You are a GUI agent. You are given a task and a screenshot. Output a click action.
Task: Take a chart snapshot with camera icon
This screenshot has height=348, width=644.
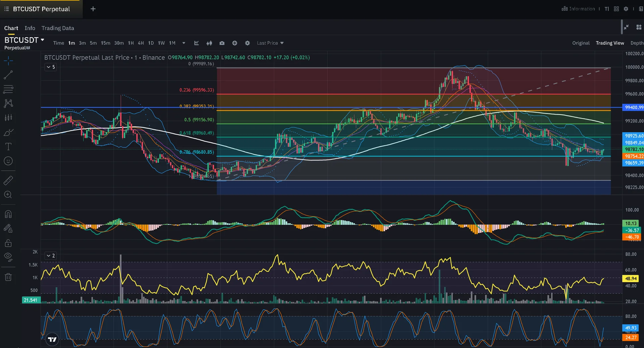point(222,43)
